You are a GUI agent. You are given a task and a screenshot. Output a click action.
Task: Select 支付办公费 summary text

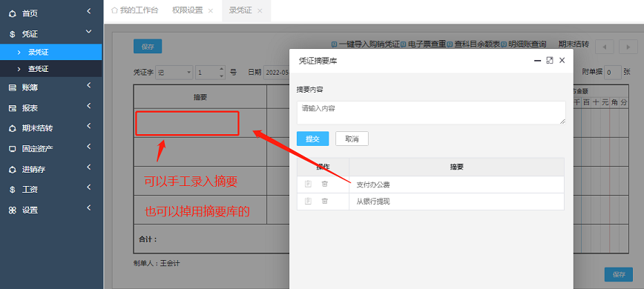[373, 185]
